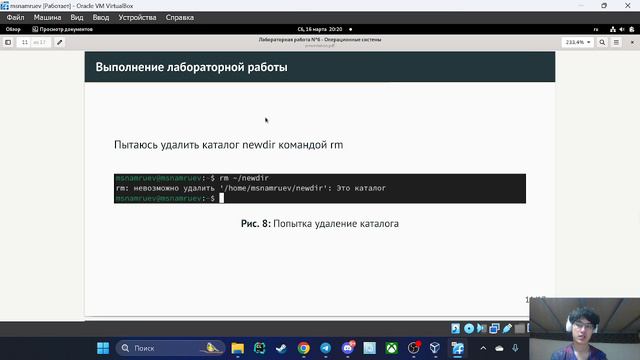Click the terminal line rm ~/newdir
This screenshot has height=360, width=640.
pyautogui.click(x=244, y=178)
